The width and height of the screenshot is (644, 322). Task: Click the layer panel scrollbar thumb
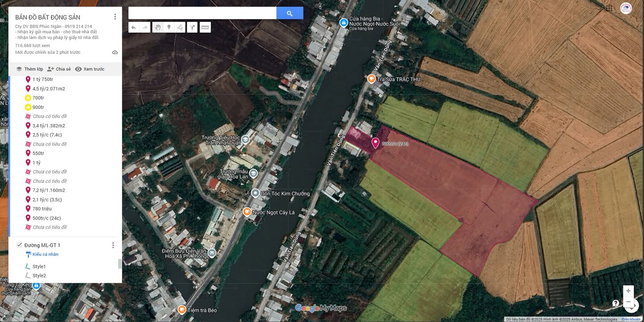click(x=119, y=264)
